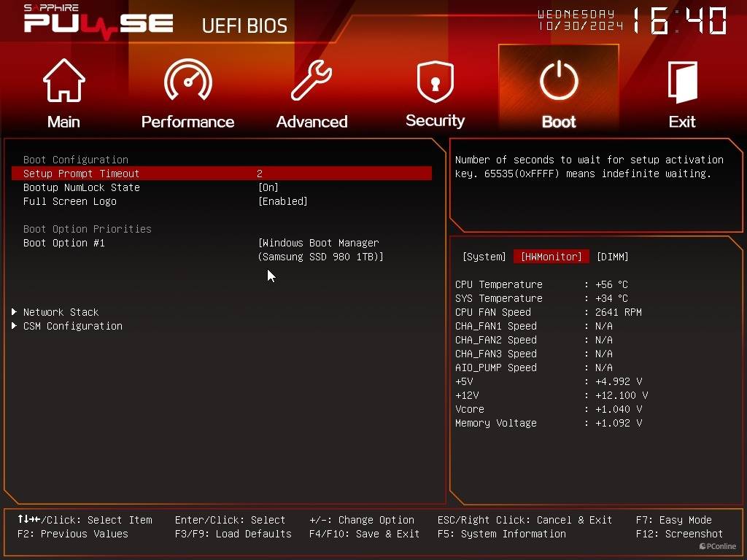Switch to the [HWMonitor] info tab
The image size is (747, 560).
pos(551,257)
